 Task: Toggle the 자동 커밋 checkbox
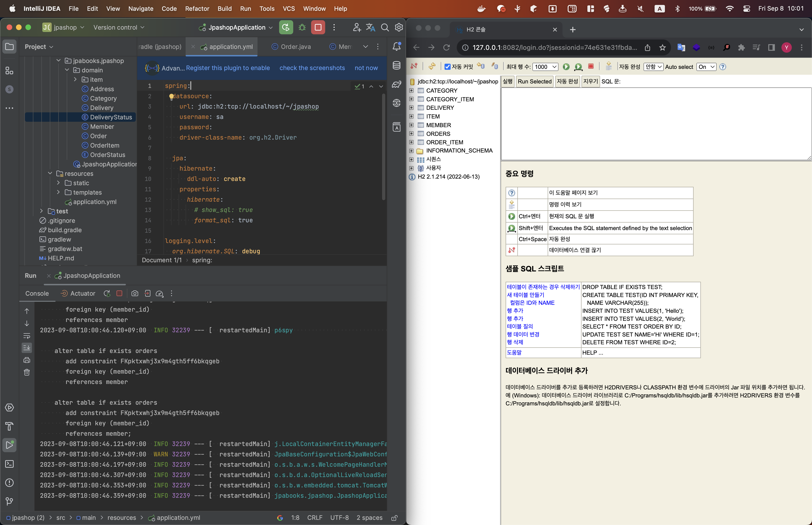[x=447, y=67]
